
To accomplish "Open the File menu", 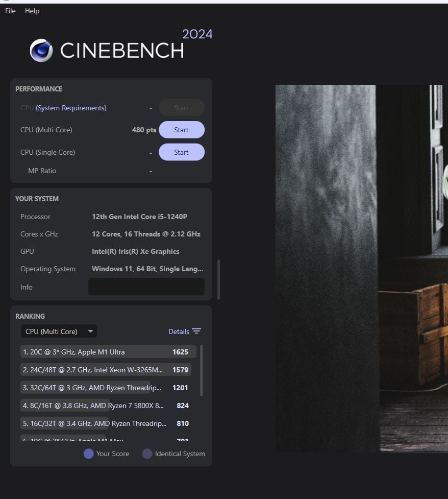I will coord(10,11).
